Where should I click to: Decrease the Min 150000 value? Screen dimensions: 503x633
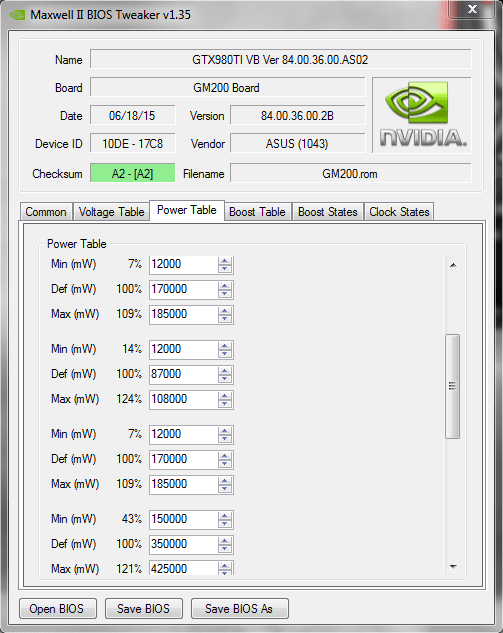225,524
